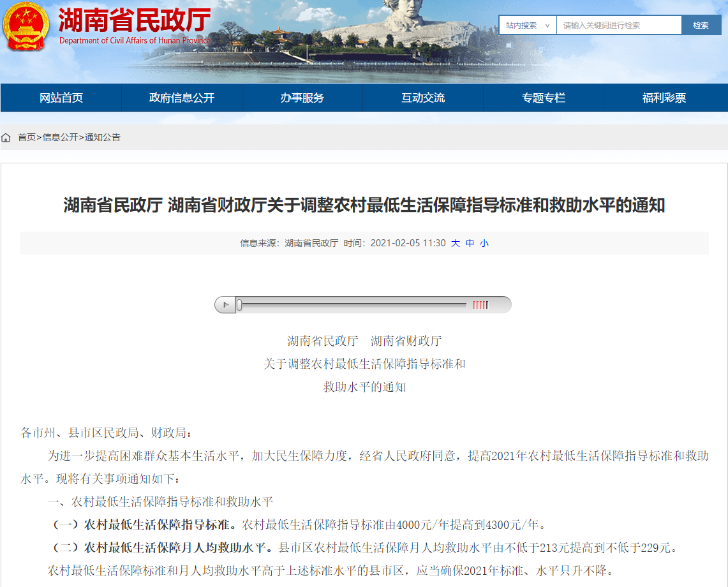This screenshot has width=728, height=587.
Task: Click the home icon in the breadcrumb bar
Action: pyautogui.click(x=6, y=137)
